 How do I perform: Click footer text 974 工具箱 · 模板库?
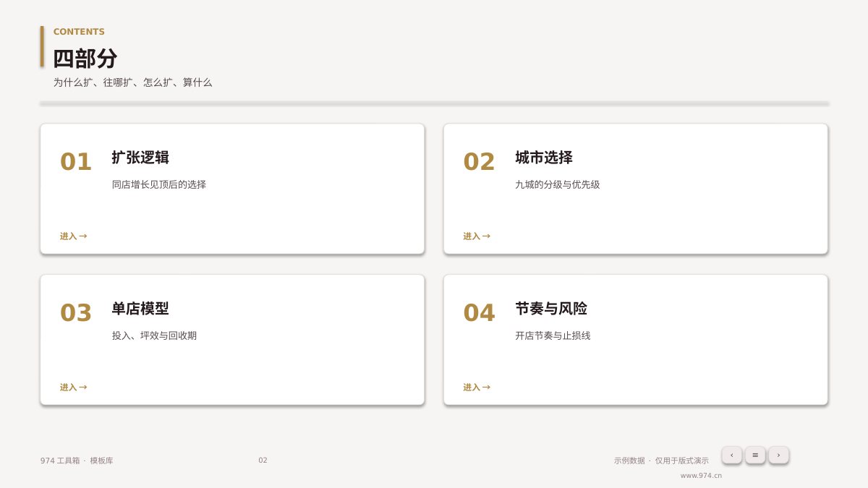[77, 461]
